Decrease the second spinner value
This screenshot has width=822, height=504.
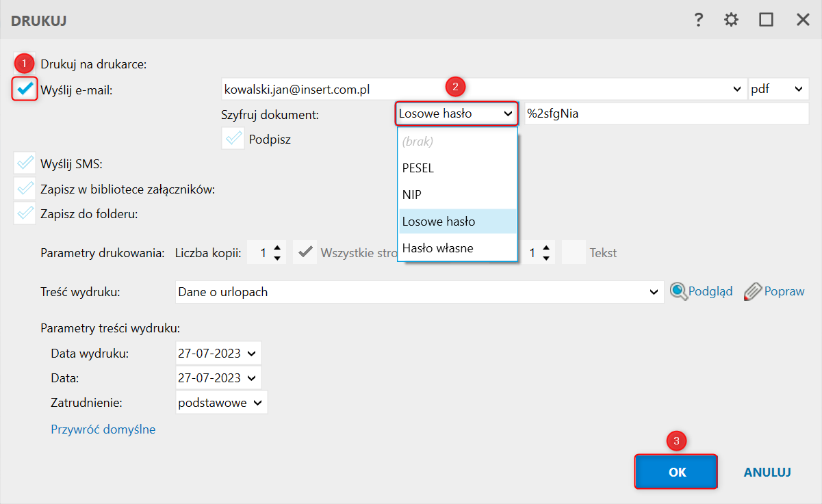click(x=545, y=258)
